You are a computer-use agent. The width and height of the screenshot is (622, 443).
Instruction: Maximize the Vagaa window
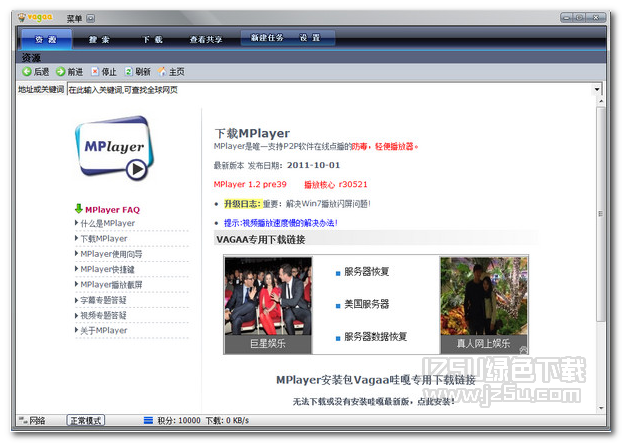click(x=580, y=17)
